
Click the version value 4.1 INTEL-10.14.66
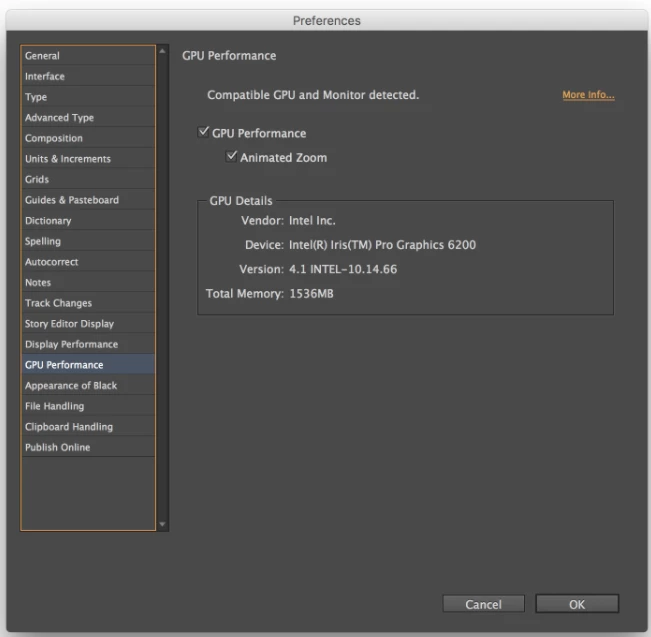[343, 270]
